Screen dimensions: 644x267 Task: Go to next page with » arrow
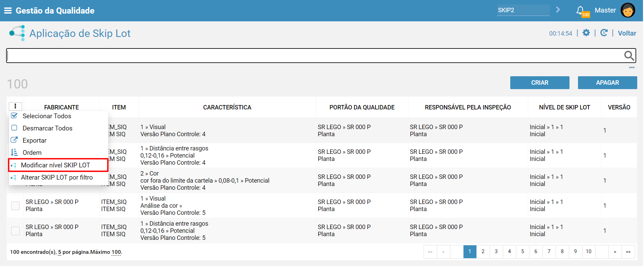point(615,251)
